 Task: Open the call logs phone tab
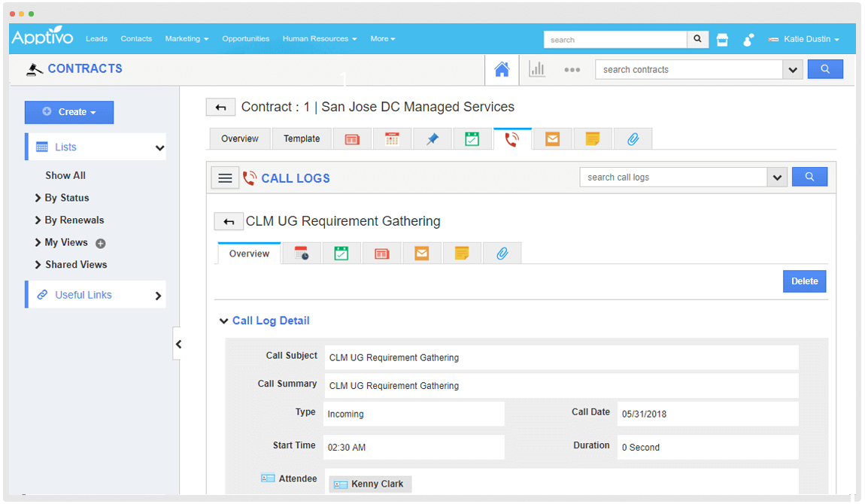512,139
